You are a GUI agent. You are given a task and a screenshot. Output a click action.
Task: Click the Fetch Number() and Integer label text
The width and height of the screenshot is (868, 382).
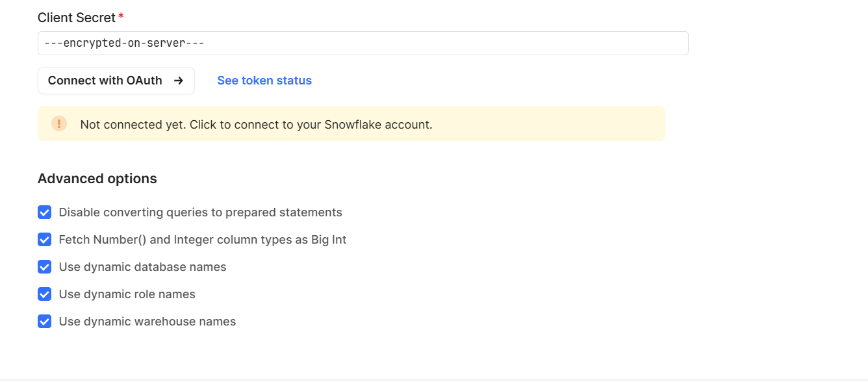(x=202, y=240)
